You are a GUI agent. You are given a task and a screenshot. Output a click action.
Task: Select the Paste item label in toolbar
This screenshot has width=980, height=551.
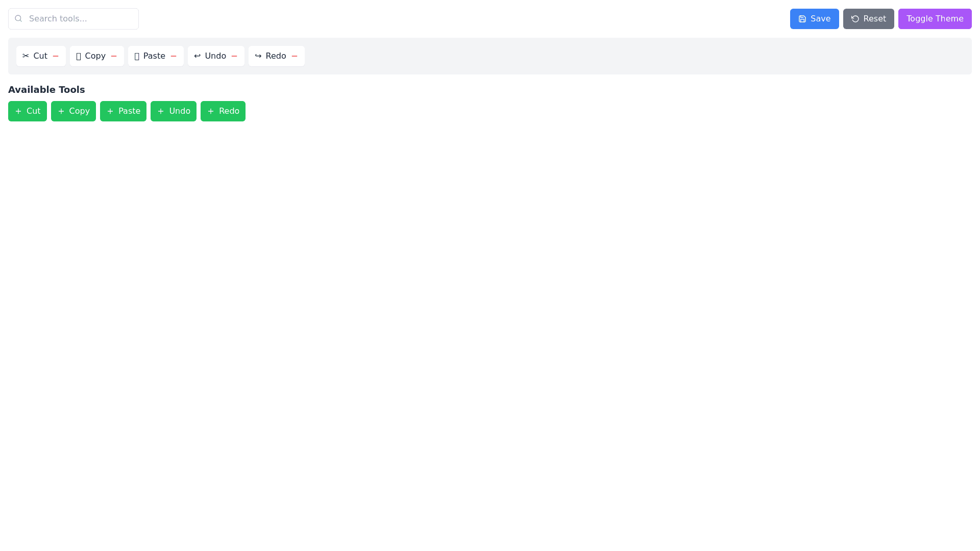[x=154, y=56]
